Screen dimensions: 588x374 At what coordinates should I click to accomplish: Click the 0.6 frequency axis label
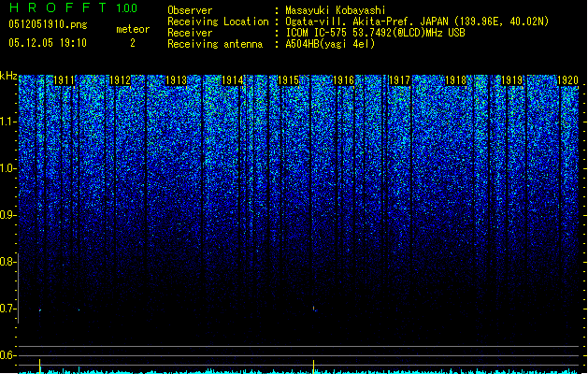coord(8,355)
